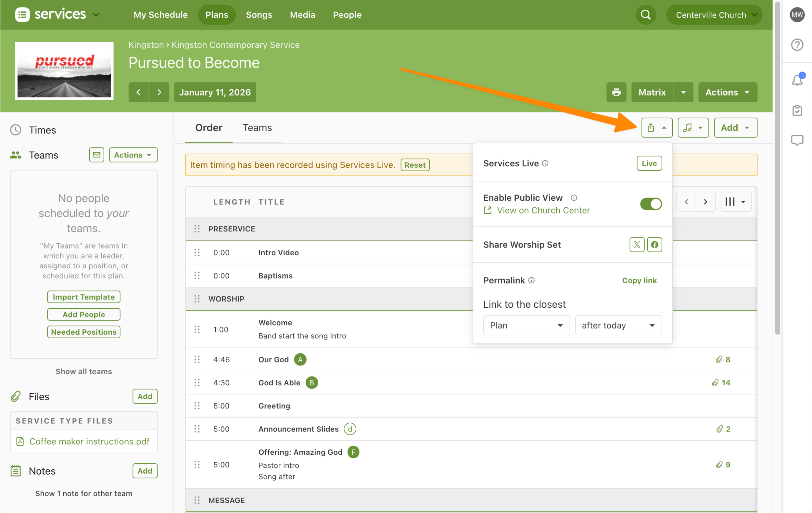The image size is (812, 513).
Task: Select the Order tab
Action: tap(209, 127)
